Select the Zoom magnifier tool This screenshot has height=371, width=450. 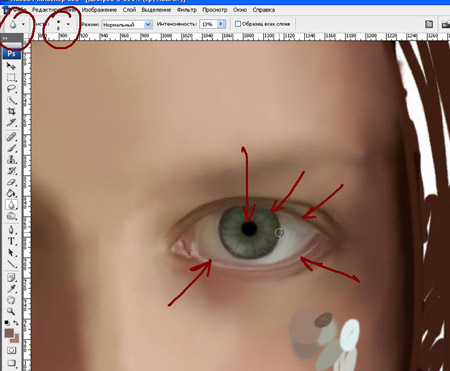(x=11, y=311)
